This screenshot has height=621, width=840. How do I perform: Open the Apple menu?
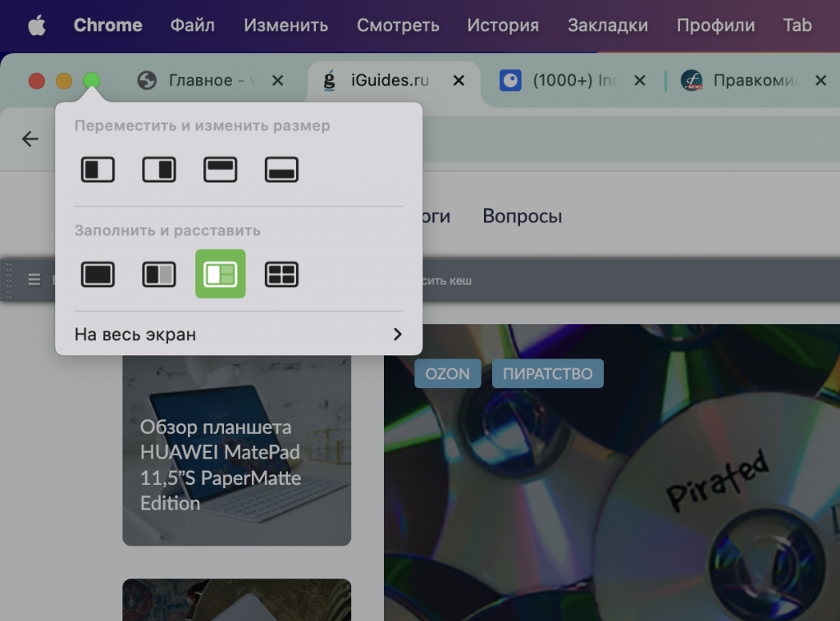click(x=36, y=25)
